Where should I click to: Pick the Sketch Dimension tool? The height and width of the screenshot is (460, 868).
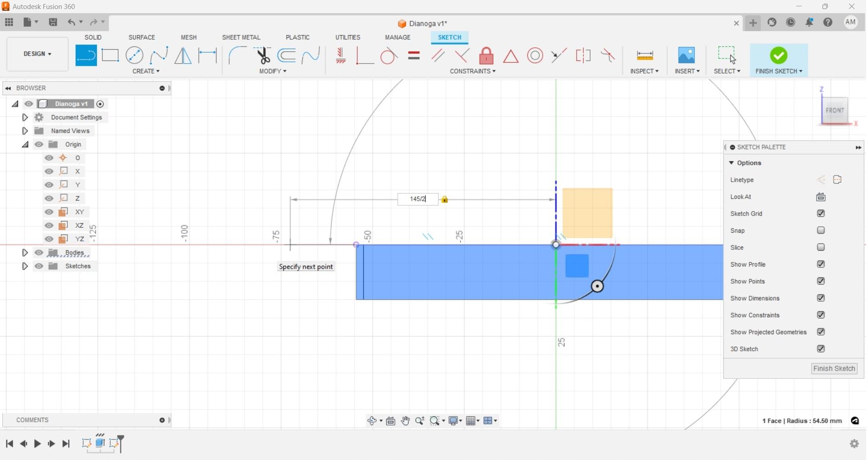[x=208, y=55]
